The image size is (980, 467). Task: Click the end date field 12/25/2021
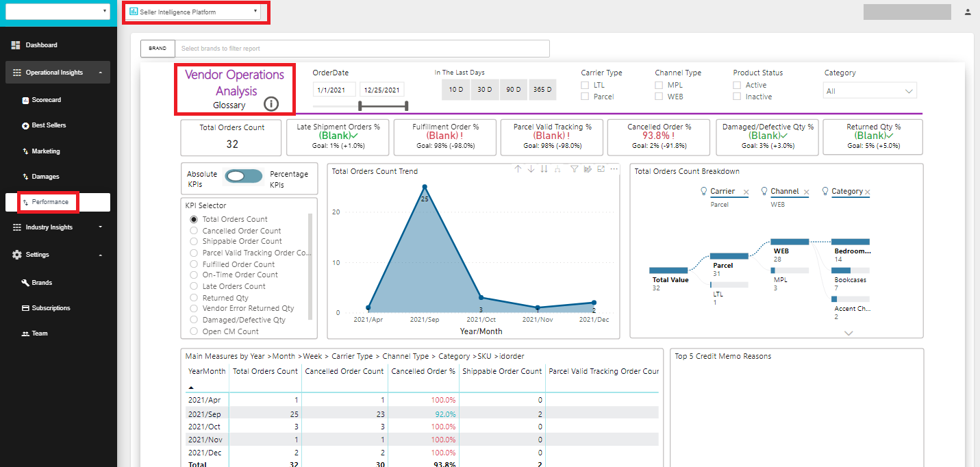click(382, 90)
